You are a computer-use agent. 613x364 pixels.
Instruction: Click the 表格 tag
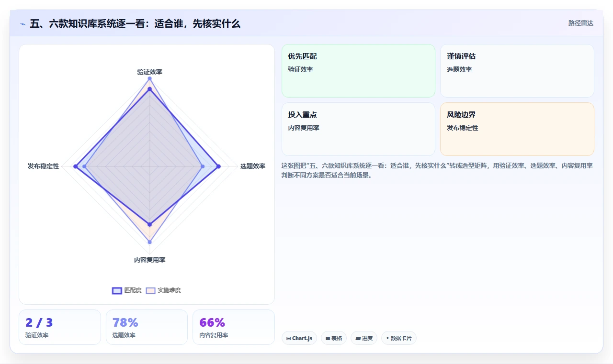334,338
